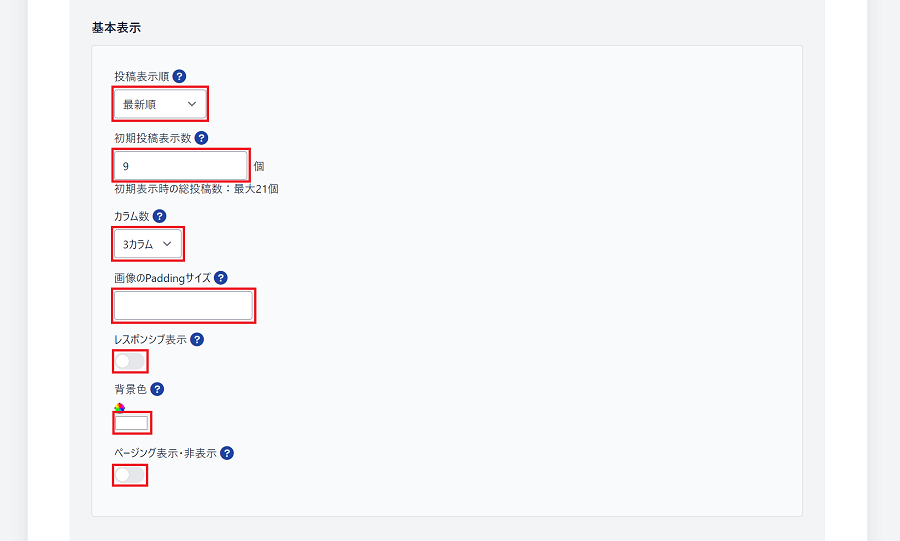Click the rainbow color wheel icon

pos(119,407)
